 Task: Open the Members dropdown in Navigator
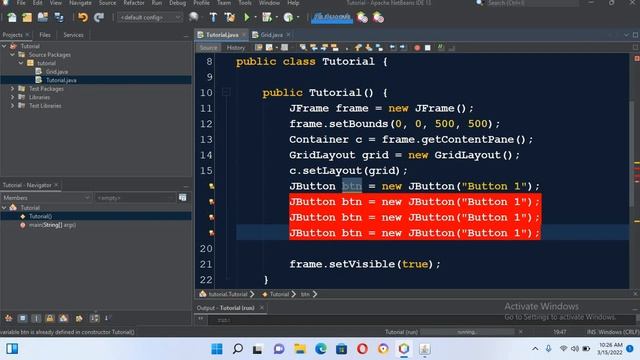(46, 198)
